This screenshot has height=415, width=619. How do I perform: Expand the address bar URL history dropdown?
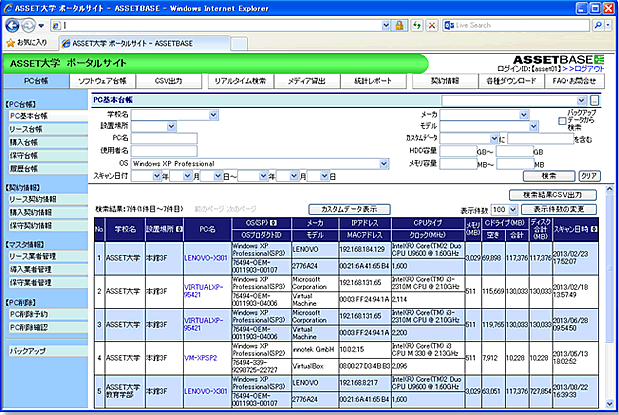pos(386,25)
